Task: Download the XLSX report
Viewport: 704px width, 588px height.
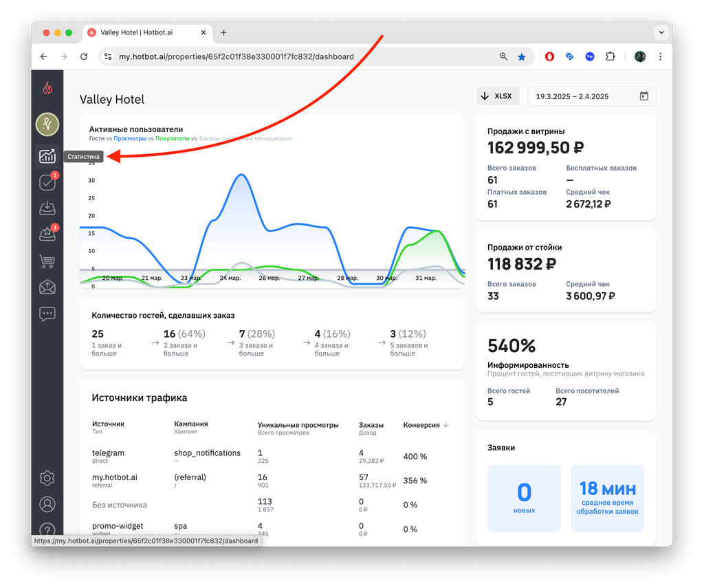Action: 498,96
